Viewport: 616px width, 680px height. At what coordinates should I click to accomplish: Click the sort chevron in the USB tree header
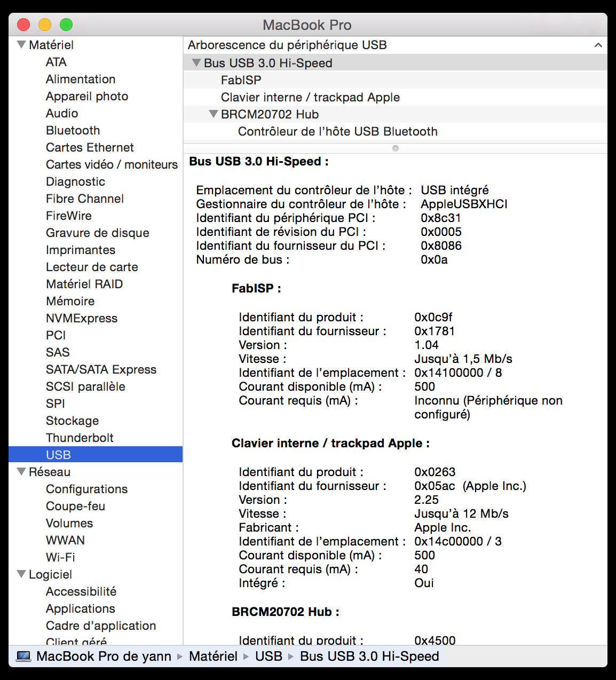tap(598, 45)
